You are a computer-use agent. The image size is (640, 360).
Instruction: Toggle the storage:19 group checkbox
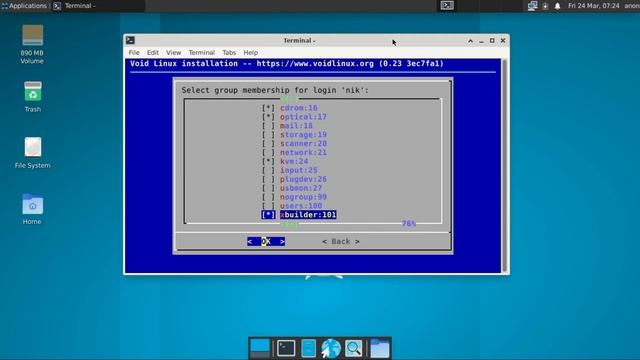(x=268, y=135)
